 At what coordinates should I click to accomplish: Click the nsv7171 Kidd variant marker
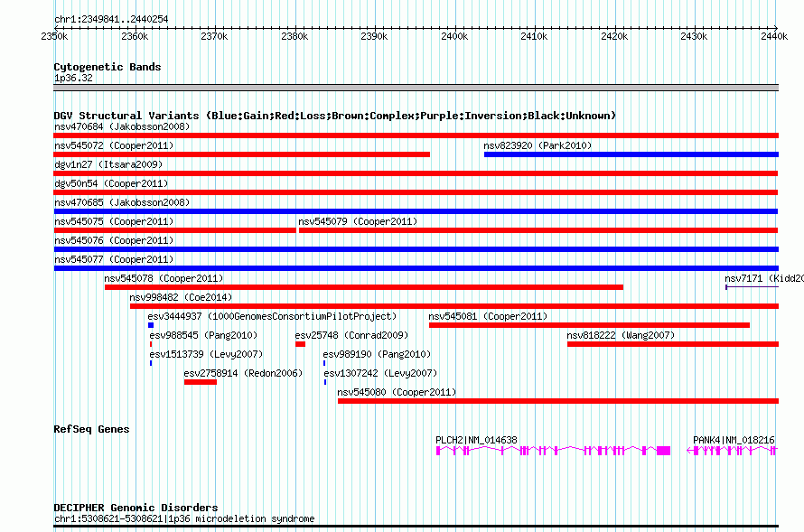point(753,287)
